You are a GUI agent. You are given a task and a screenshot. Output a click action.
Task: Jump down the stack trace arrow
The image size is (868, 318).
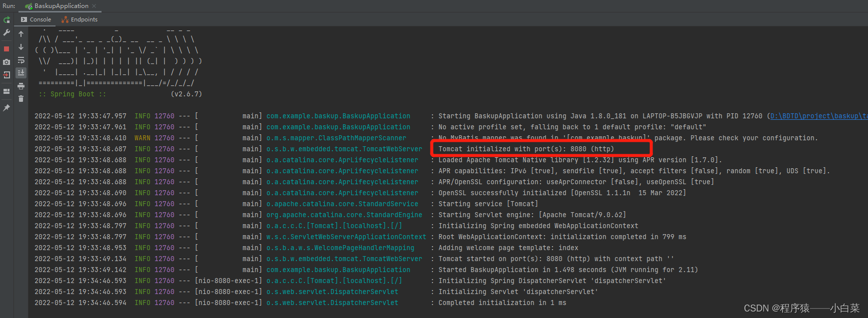pos(21,47)
